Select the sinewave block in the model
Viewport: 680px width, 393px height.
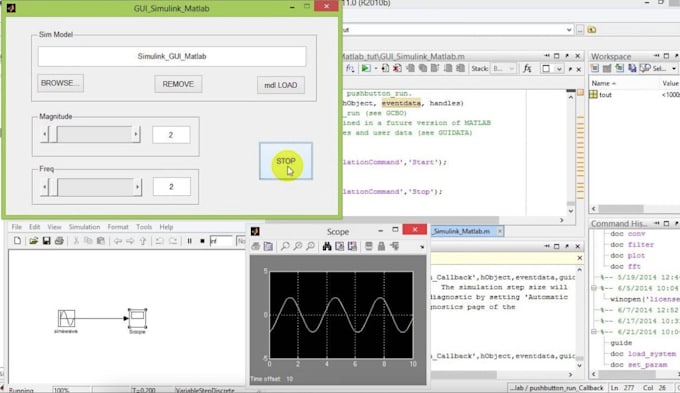[x=66, y=318]
